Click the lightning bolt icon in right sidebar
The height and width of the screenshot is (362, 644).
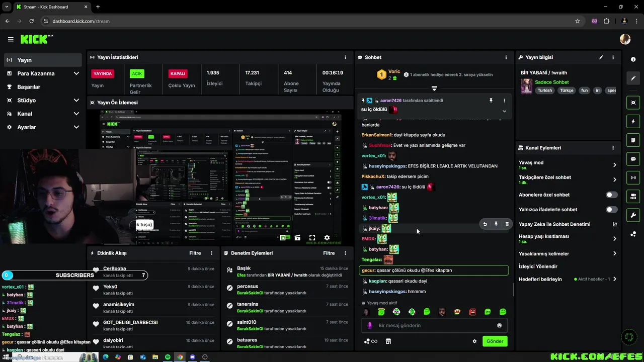click(633, 121)
